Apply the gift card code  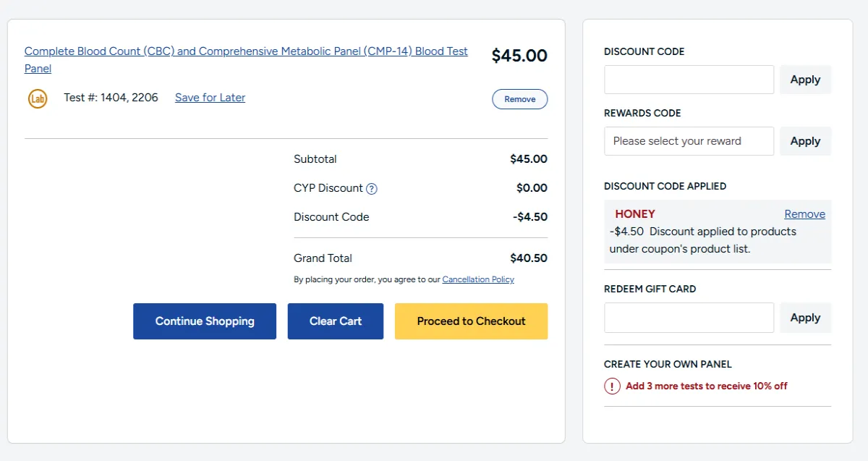[805, 317]
